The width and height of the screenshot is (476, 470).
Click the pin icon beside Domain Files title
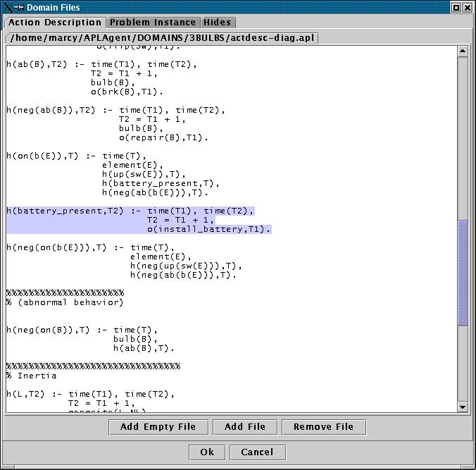pos(19,7)
